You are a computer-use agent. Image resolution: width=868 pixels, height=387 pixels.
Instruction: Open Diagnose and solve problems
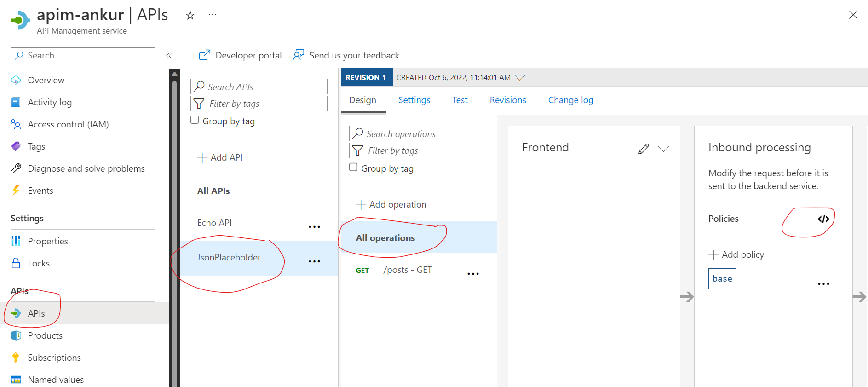(x=86, y=168)
